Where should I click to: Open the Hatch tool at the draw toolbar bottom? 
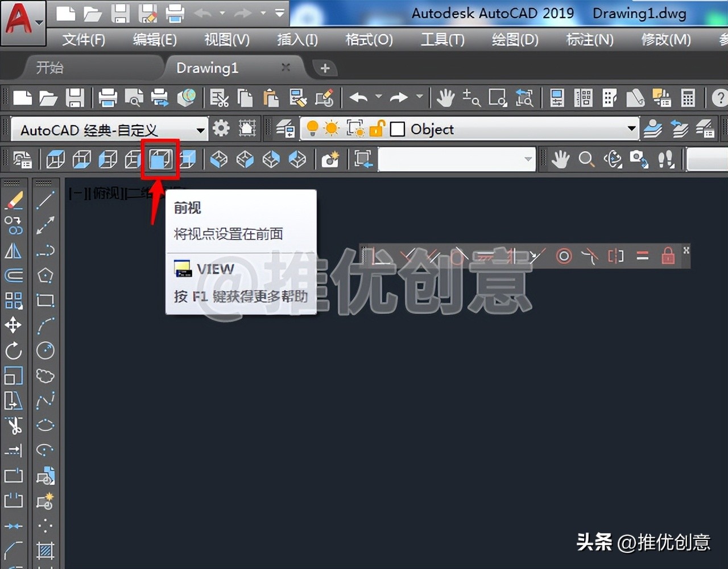45,550
